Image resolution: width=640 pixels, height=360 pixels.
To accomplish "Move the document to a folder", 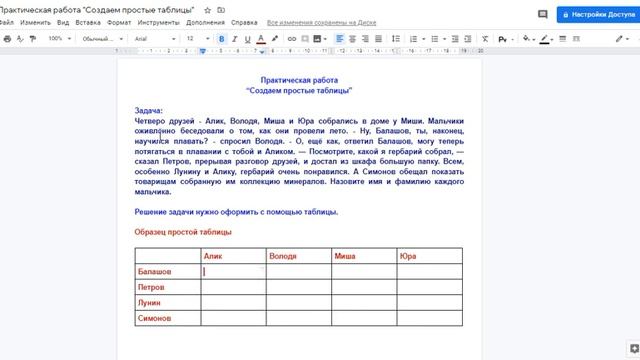I will pos(221,10).
